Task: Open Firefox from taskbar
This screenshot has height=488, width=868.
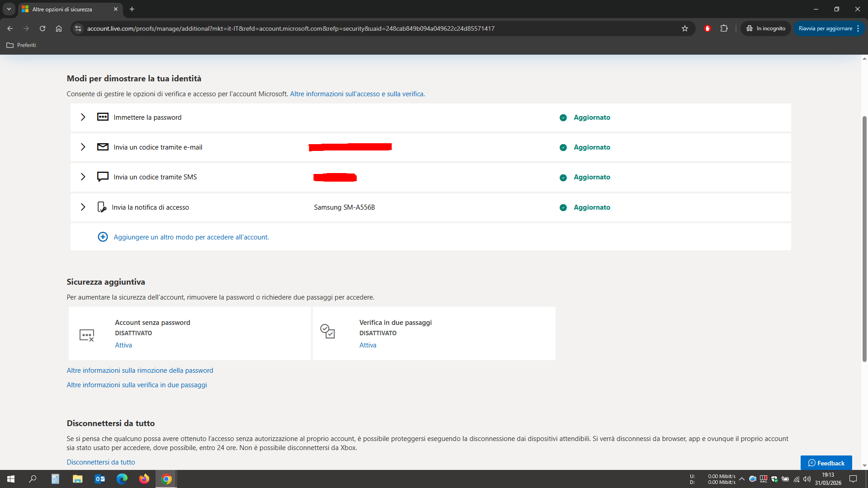Action: click(144, 479)
